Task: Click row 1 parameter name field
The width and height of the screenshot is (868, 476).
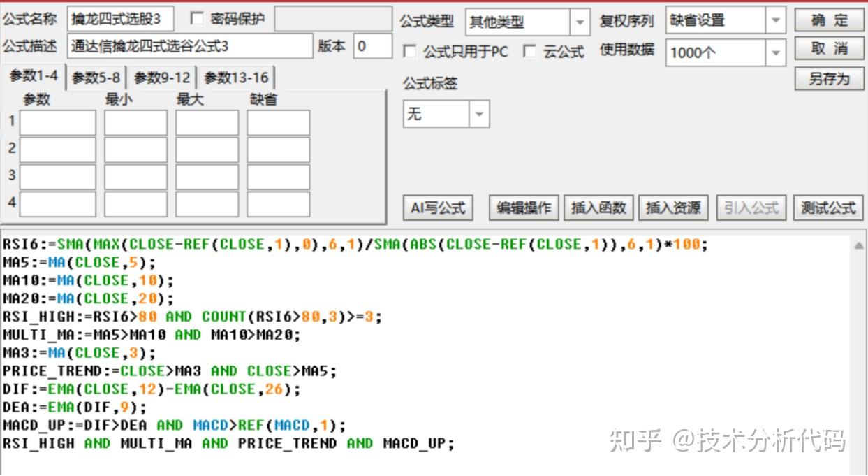Action: [x=57, y=123]
